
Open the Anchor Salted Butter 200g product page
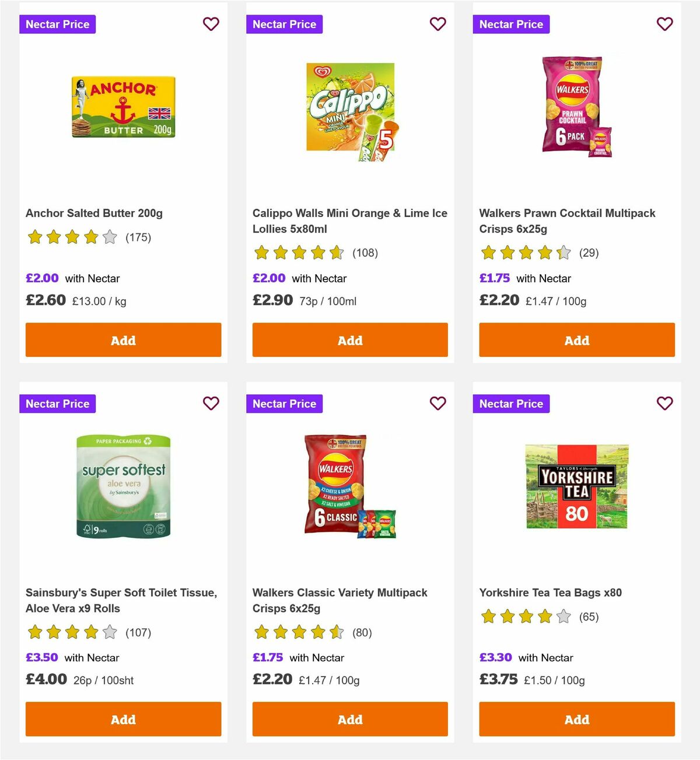coord(94,213)
